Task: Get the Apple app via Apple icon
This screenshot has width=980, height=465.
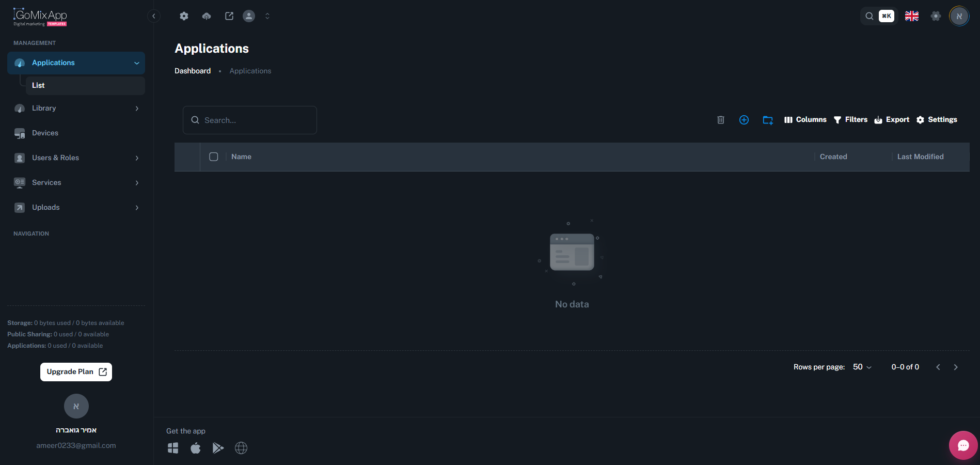Action: [196, 448]
